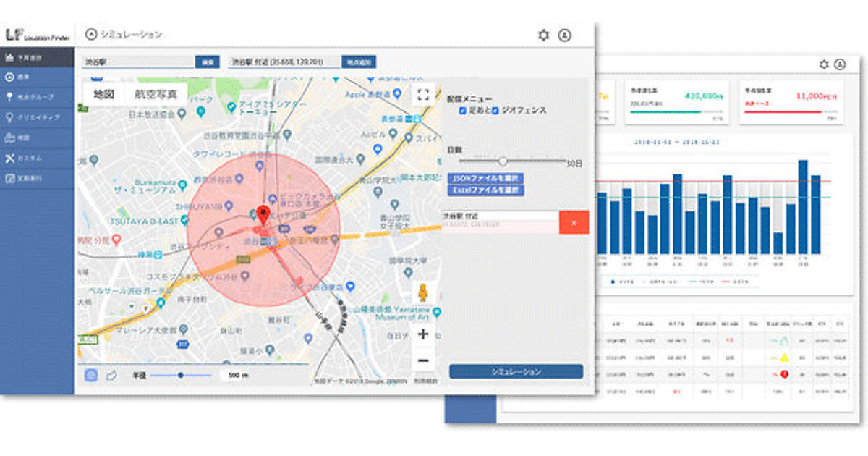
Task: Remove 渋谷駅 付近 entry with red X
Action: pyautogui.click(x=574, y=223)
